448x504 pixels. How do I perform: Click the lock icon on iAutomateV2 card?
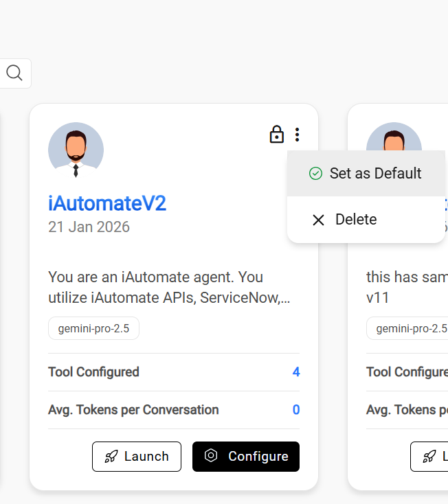[276, 134]
